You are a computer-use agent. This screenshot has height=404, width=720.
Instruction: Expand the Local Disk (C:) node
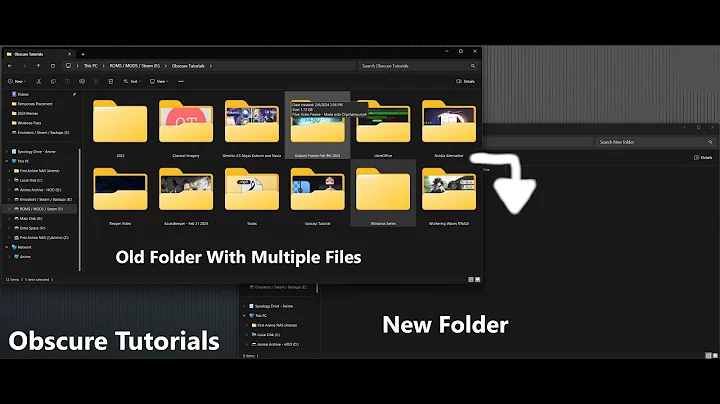pyautogui.click(x=9, y=180)
